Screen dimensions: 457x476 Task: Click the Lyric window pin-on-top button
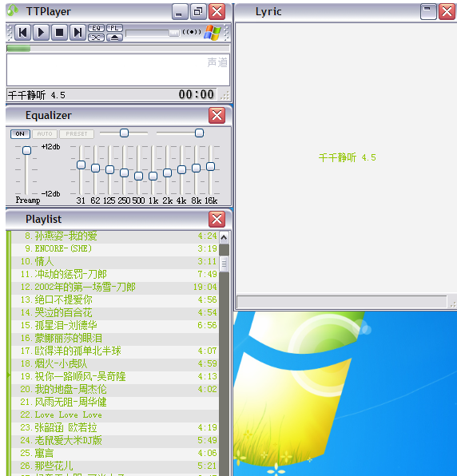click(428, 12)
